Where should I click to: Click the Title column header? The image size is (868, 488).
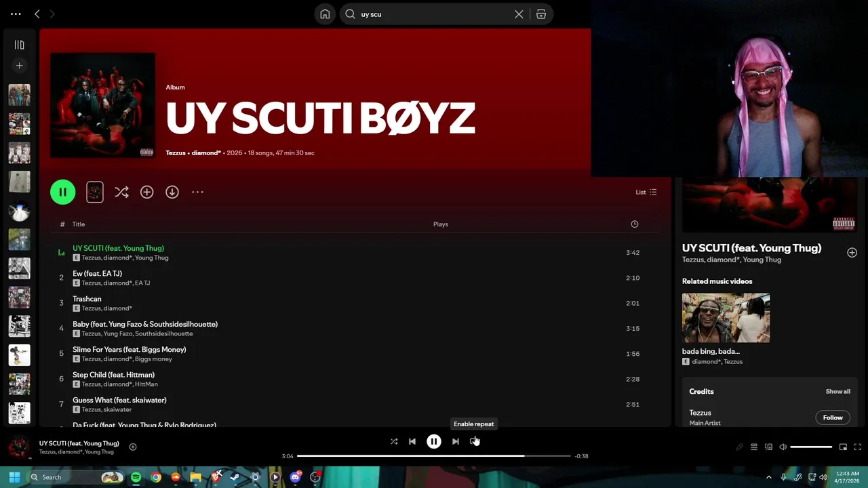[79, 224]
